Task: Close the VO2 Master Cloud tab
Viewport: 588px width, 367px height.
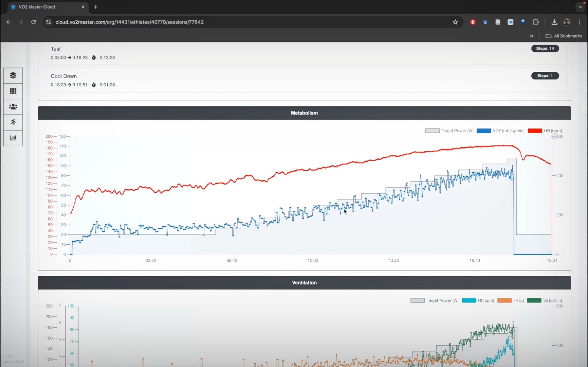Action: pos(83,7)
